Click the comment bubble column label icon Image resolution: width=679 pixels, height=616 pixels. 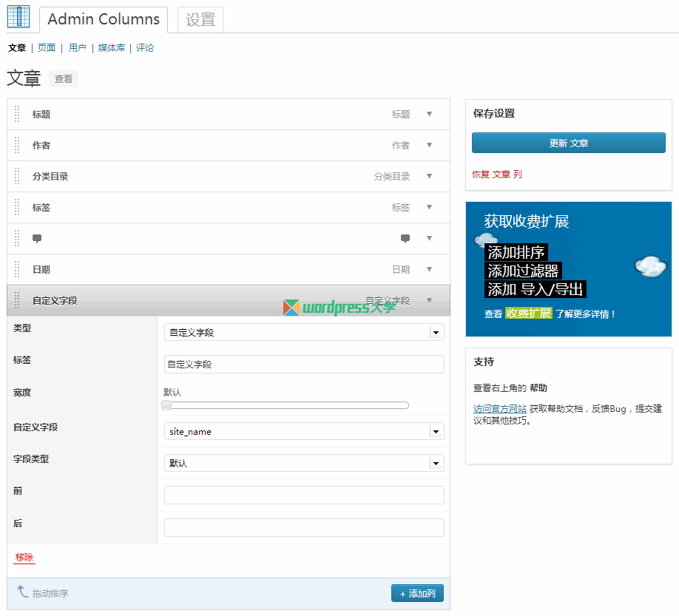(37, 239)
